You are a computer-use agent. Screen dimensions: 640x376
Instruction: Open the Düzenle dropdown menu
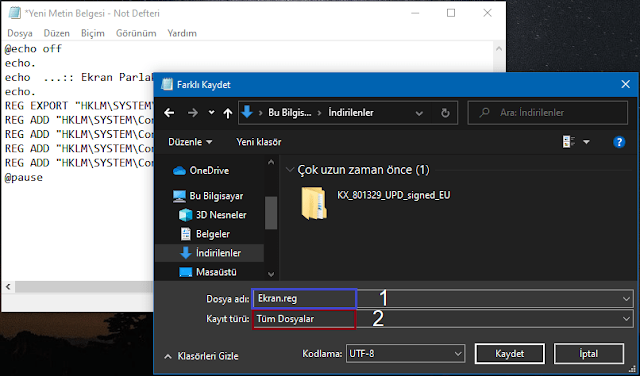coord(190,142)
